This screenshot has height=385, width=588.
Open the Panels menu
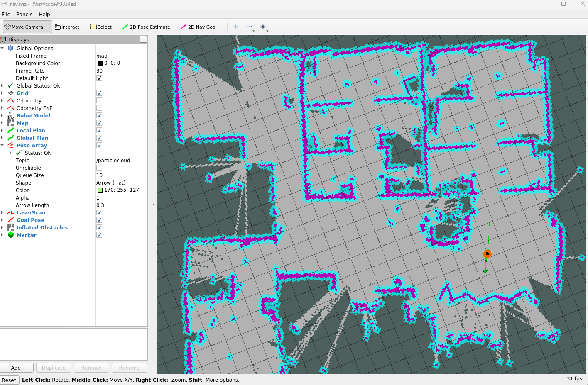(24, 14)
